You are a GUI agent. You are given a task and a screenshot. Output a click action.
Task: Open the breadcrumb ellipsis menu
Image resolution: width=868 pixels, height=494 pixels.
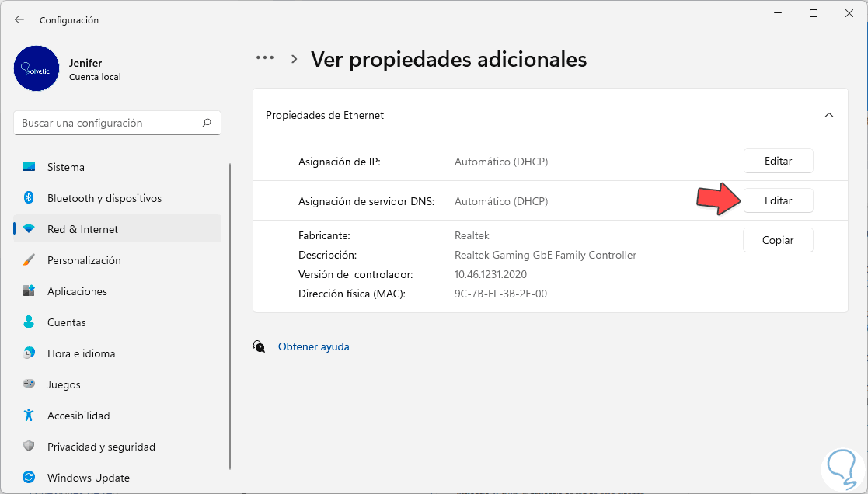(265, 58)
